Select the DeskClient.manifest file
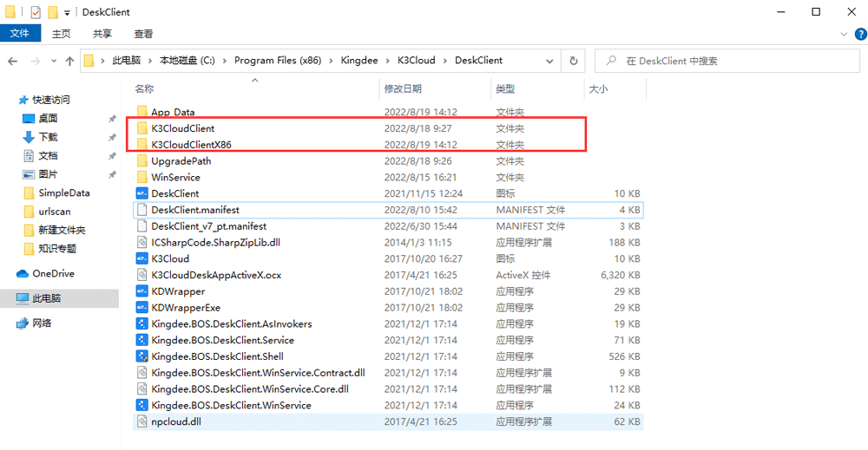This screenshot has width=868, height=450. click(x=194, y=210)
